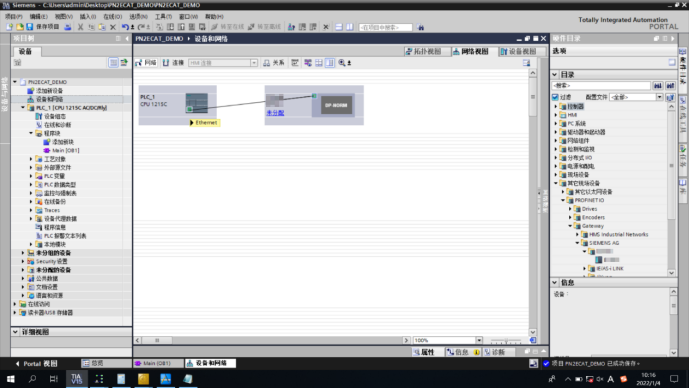Click the 未分配 link under the gateway device
The width and height of the screenshot is (690, 388).
click(275, 113)
